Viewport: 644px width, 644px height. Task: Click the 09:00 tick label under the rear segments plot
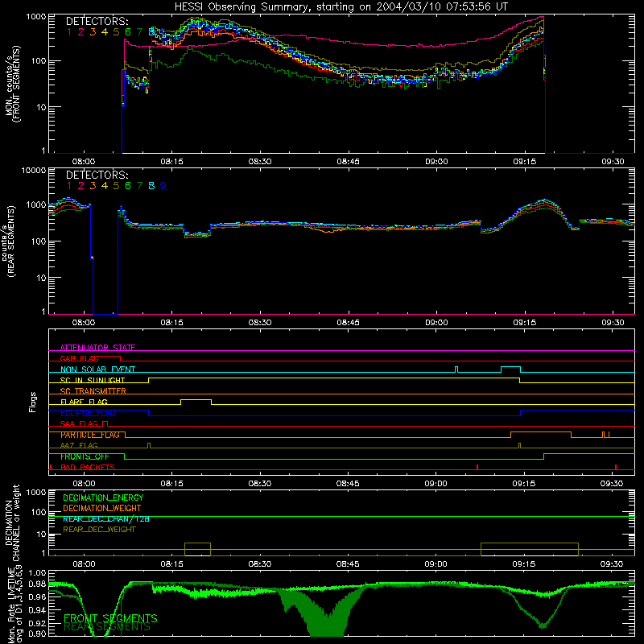436,323
